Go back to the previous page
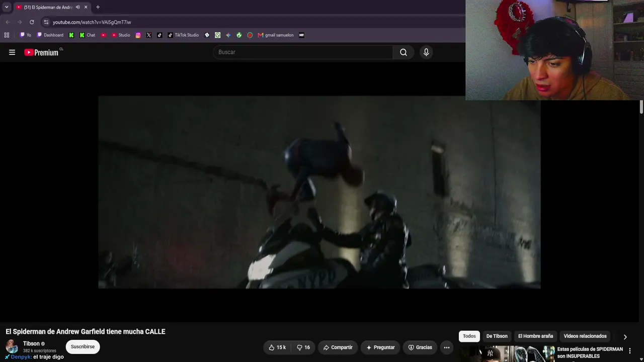 [8, 22]
